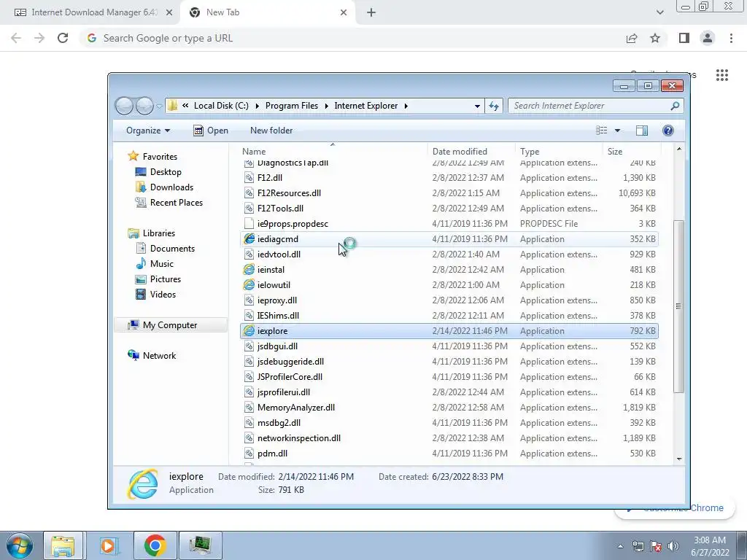Open Action Center flag tray icon

pos(656,546)
